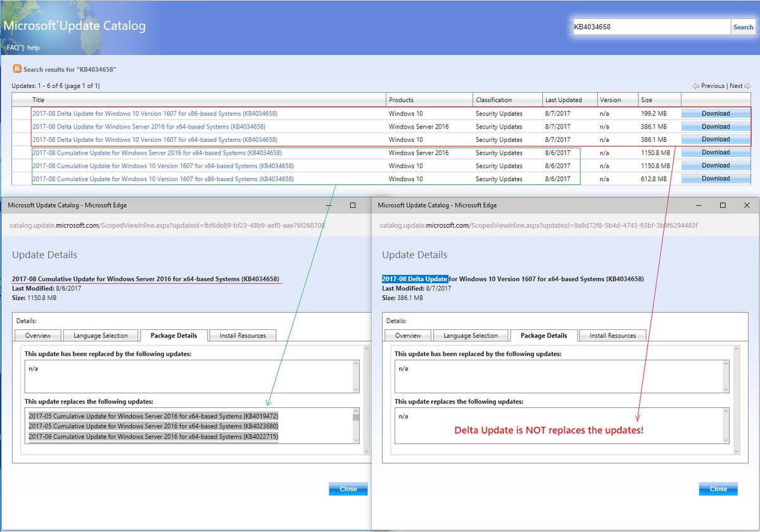Viewport: 760px width, 532px height.
Task: Download the 199.2 MB delta update
Action: click(x=716, y=113)
